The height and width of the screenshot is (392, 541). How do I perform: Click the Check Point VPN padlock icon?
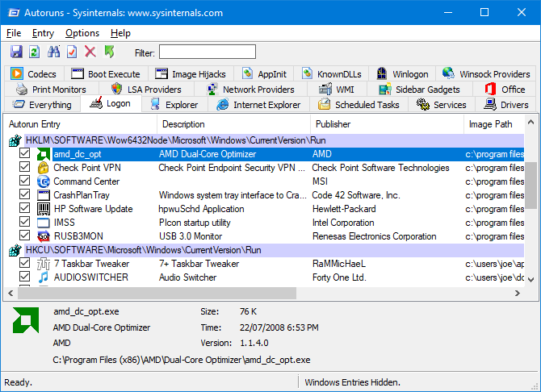(44, 168)
